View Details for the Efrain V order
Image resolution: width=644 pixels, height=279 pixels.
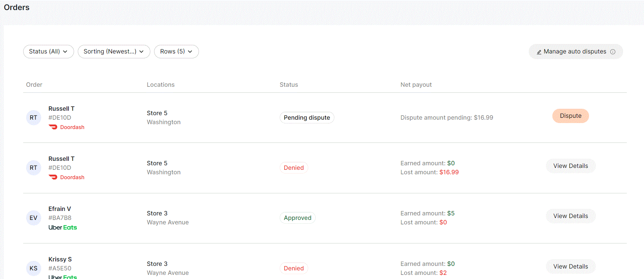(570, 216)
